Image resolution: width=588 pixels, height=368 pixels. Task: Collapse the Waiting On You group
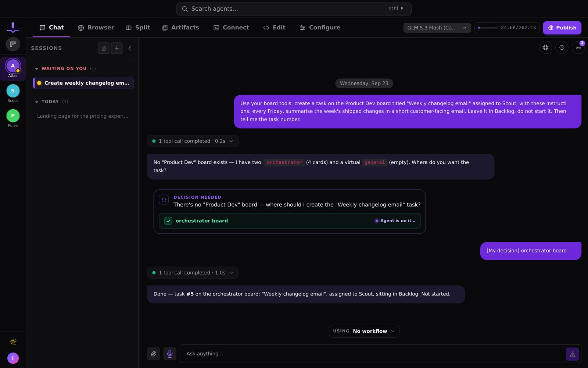pos(37,69)
